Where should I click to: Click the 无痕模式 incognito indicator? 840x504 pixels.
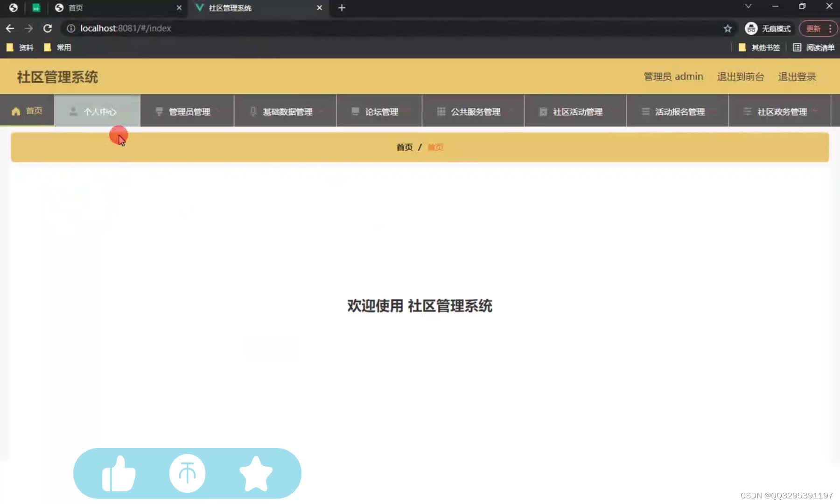pyautogui.click(x=768, y=28)
